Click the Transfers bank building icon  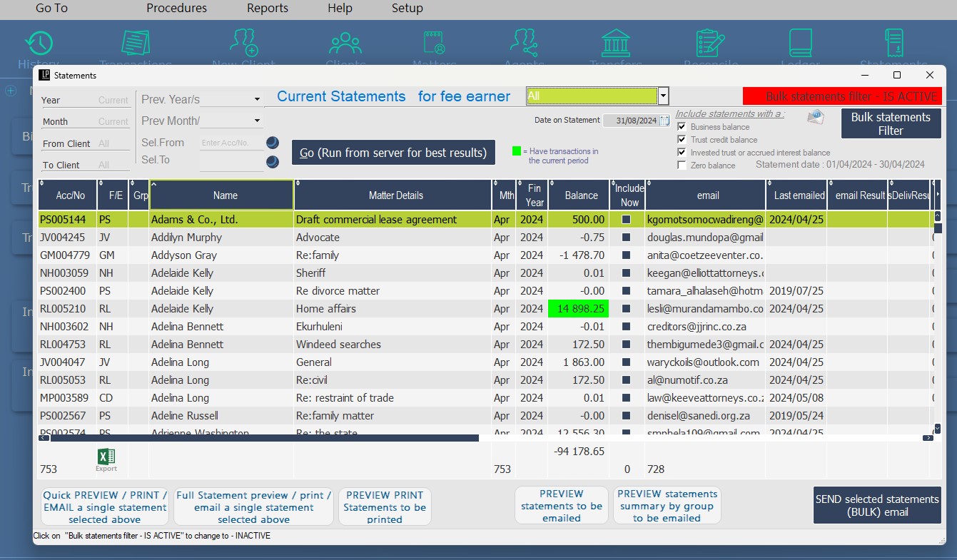(615, 44)
